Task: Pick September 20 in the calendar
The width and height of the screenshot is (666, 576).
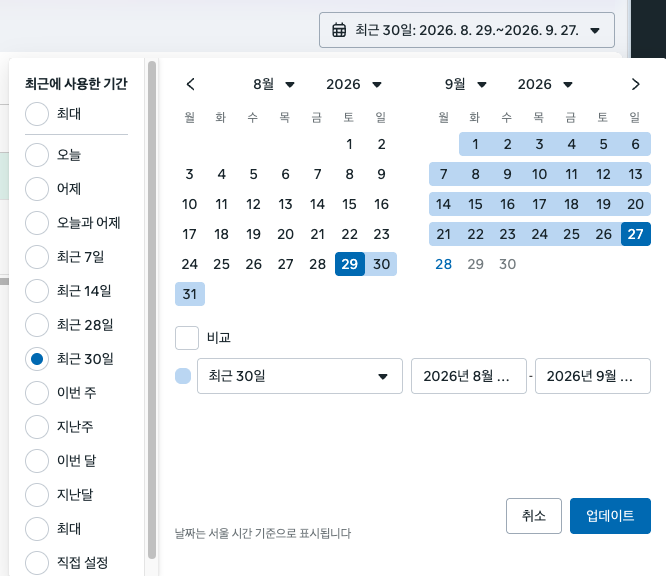Action: pos(635,204)
